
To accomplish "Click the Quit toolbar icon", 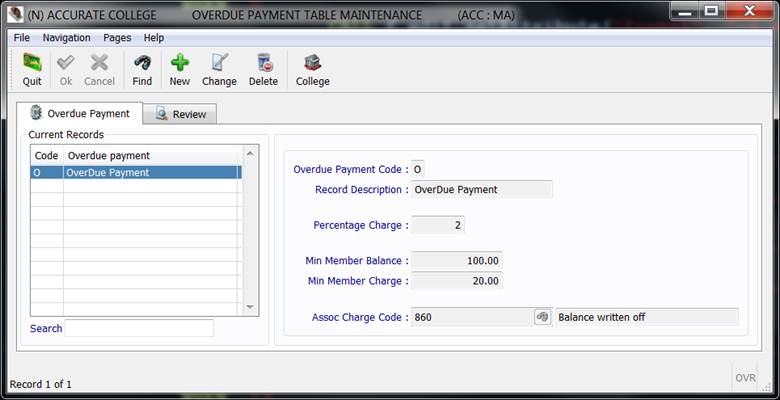I will click(32, 64).
